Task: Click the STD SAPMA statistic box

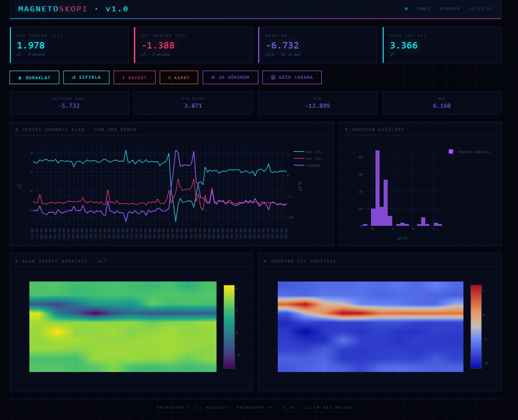Action: pyautogui.click(x=193, y=103)
